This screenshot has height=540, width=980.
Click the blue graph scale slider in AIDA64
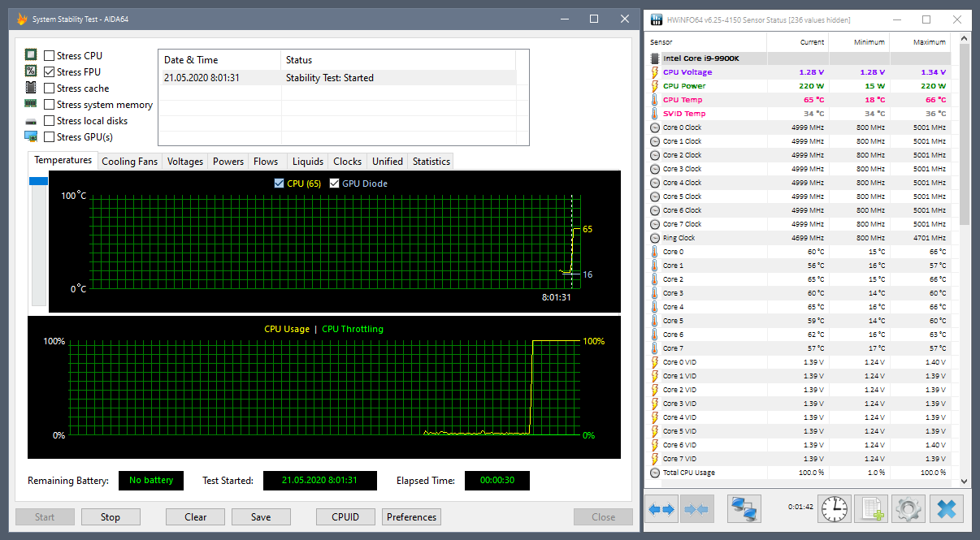[x=39, y=181]
